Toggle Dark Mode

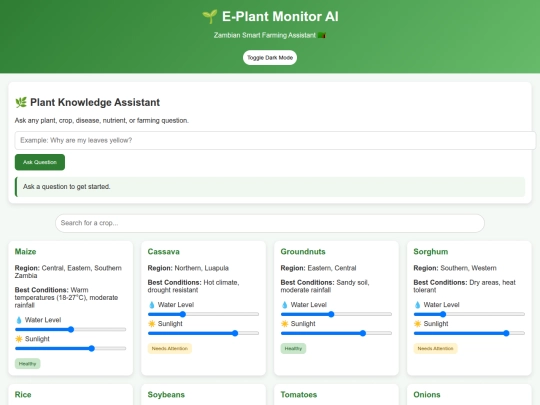pyautogui.click(x=270, y=58)
